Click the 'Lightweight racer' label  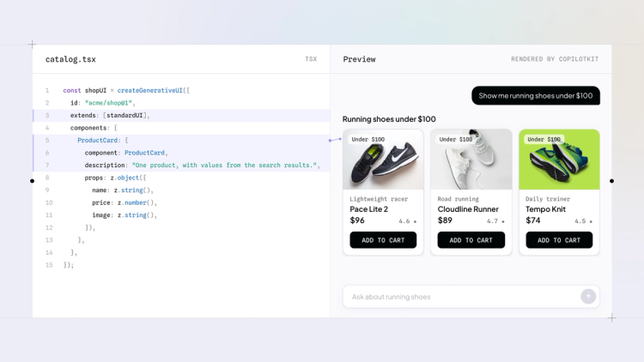pyautogui.click(x=379, y=199)
